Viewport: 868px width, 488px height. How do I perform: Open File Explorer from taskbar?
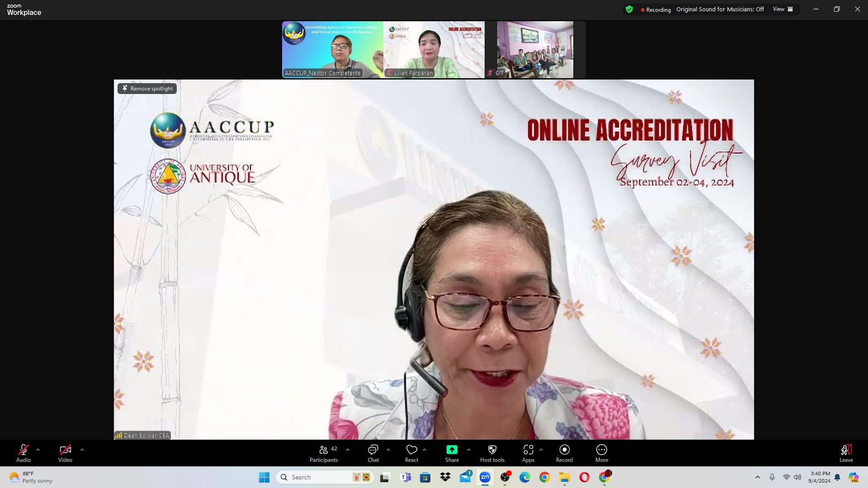click(x=564, y=477)
